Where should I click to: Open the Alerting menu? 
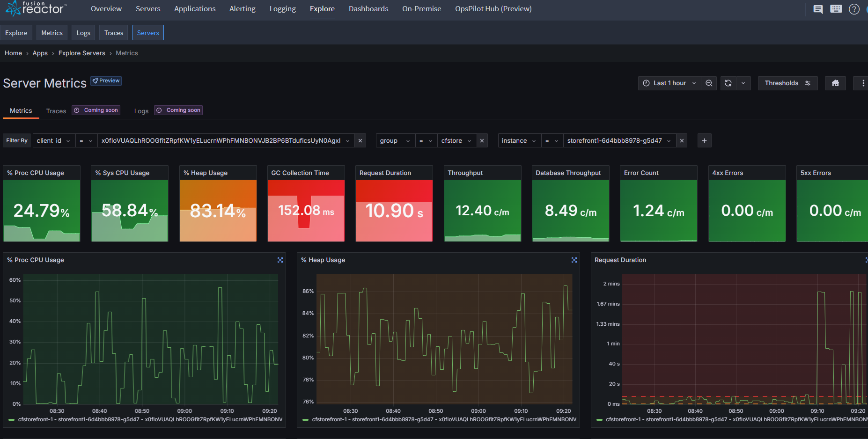coord(243,9)
